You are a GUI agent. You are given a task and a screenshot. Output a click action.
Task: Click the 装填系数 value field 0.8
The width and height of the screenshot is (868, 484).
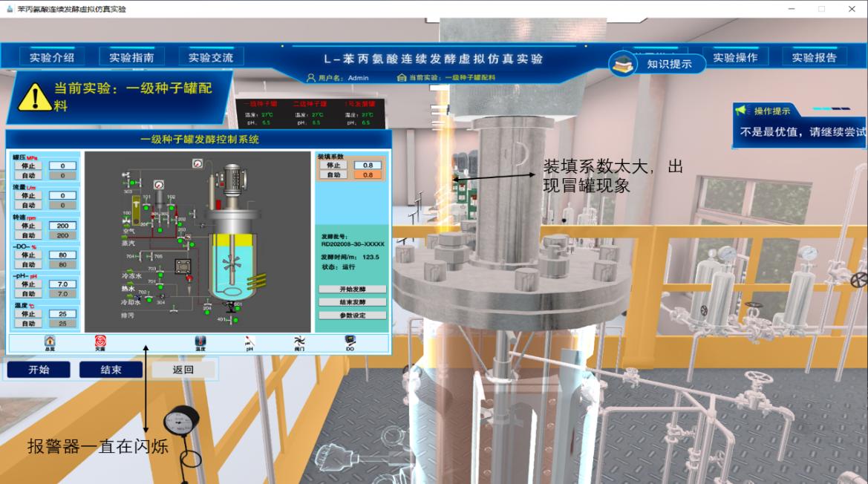(368, 166)
